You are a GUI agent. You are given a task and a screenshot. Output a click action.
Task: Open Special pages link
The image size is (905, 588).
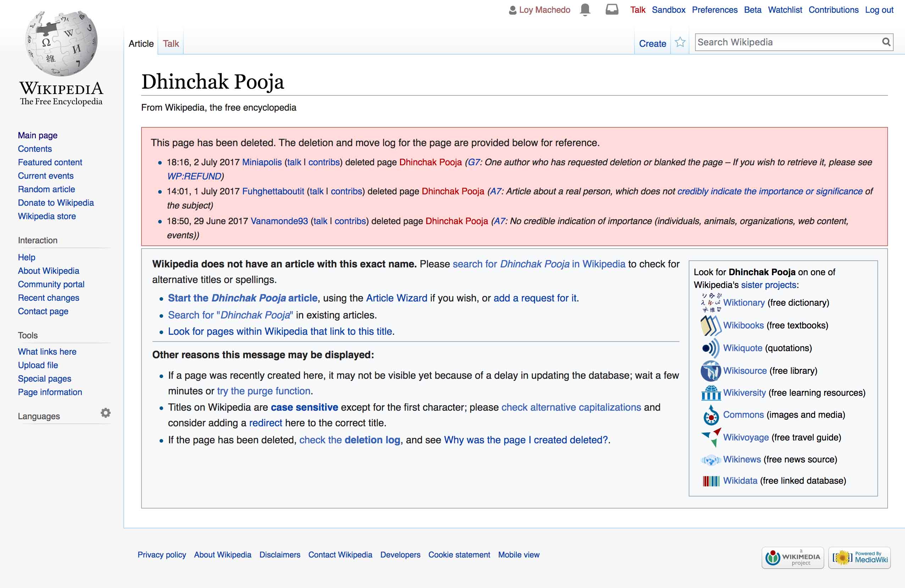pyautogui.click(x=44, y=379)
